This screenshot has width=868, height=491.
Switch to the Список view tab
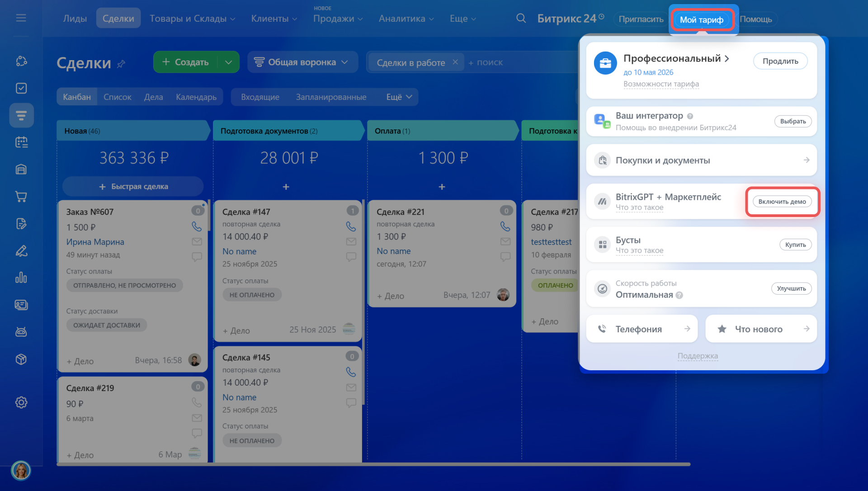(x=117, y=97)
